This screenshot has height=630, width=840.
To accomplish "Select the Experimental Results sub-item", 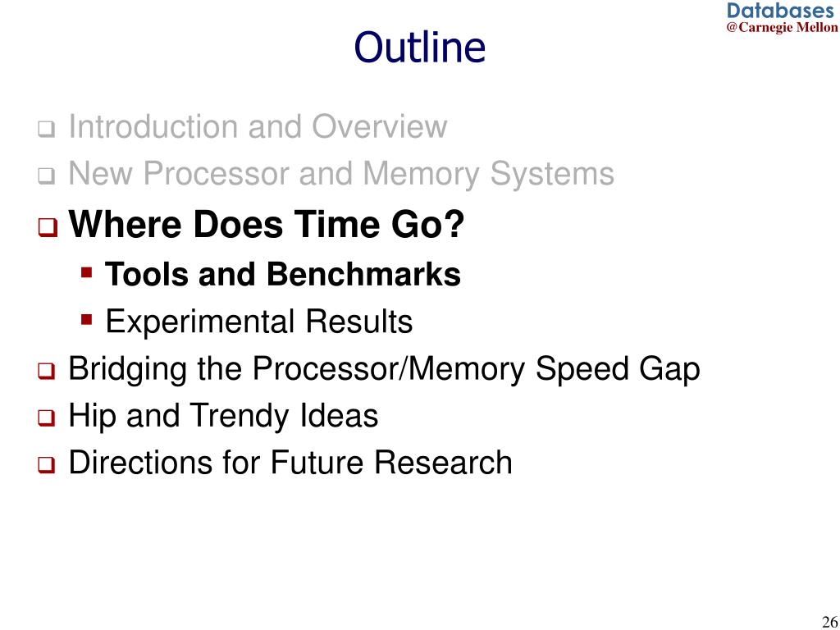I will coord(258,322).
